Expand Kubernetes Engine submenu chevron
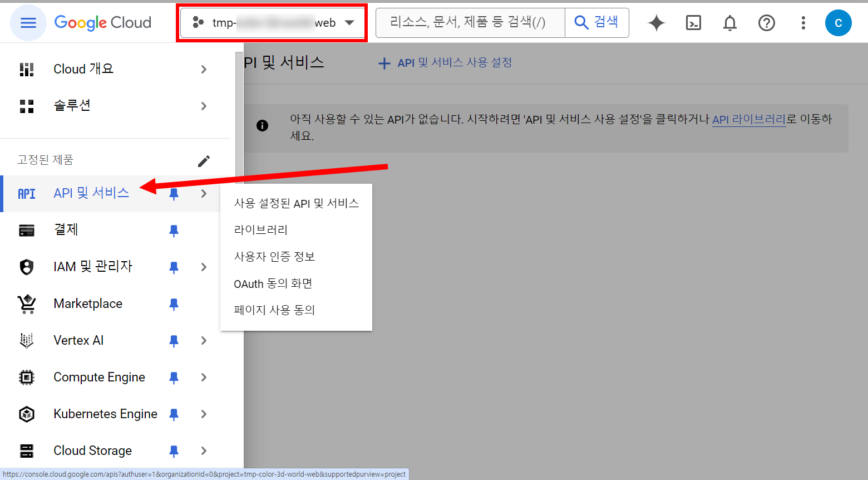868x480 pixels. [204, 414]
